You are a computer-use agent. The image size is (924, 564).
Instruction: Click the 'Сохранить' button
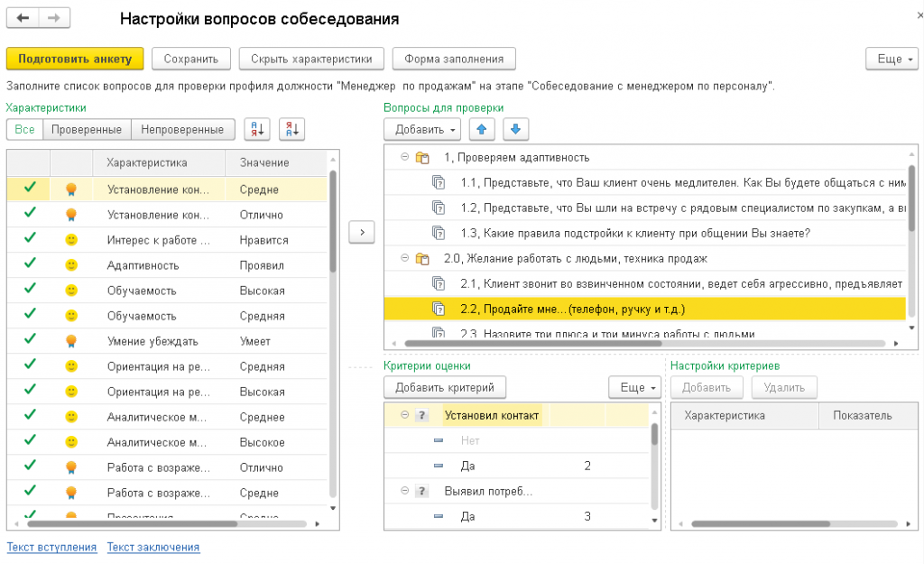[191, 59]
